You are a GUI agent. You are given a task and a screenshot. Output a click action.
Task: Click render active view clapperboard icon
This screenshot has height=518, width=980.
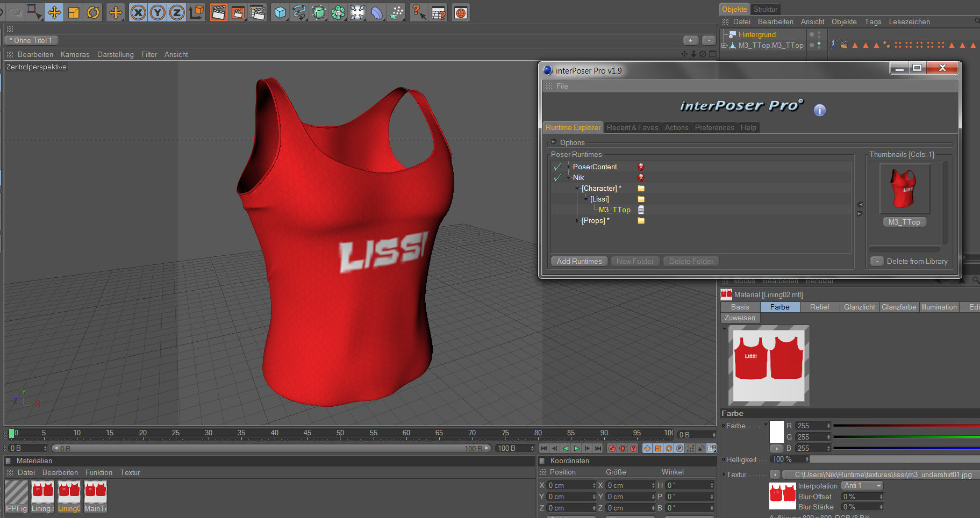(x=218, y=12)
